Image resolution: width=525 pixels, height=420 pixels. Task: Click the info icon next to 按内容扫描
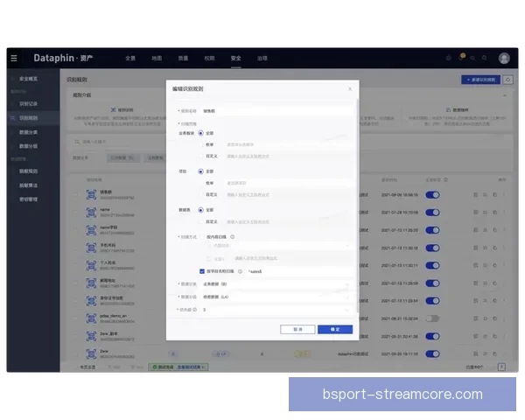click(233, 236)
